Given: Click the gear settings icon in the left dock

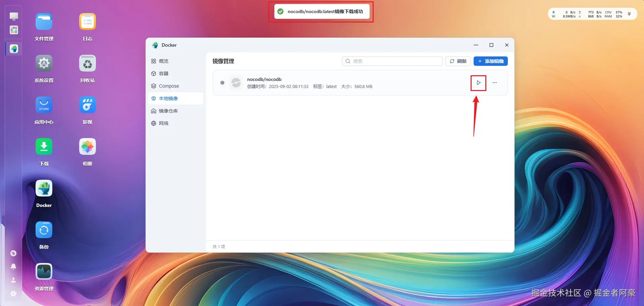Looking at the screenshot, I should click(13, 294).
